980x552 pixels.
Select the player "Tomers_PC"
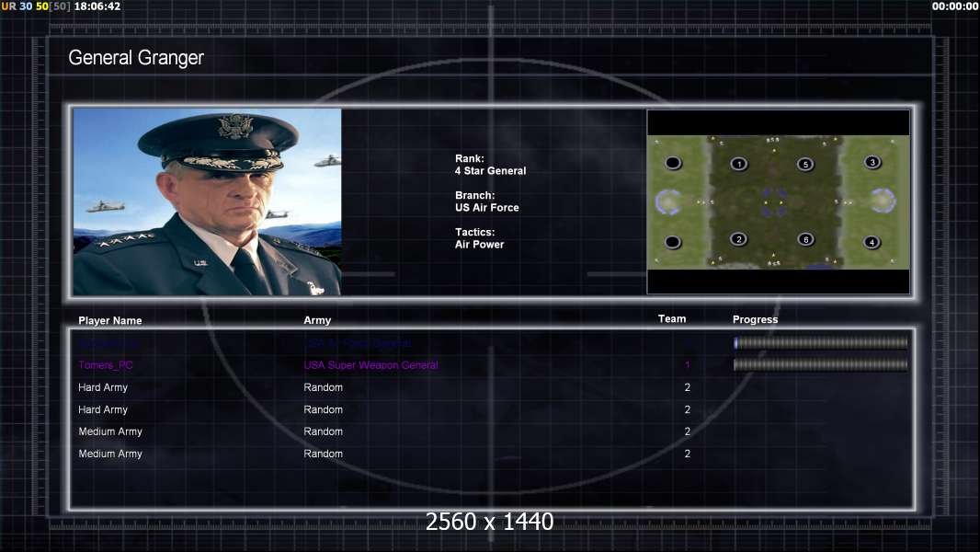click(x=106, y=365)
